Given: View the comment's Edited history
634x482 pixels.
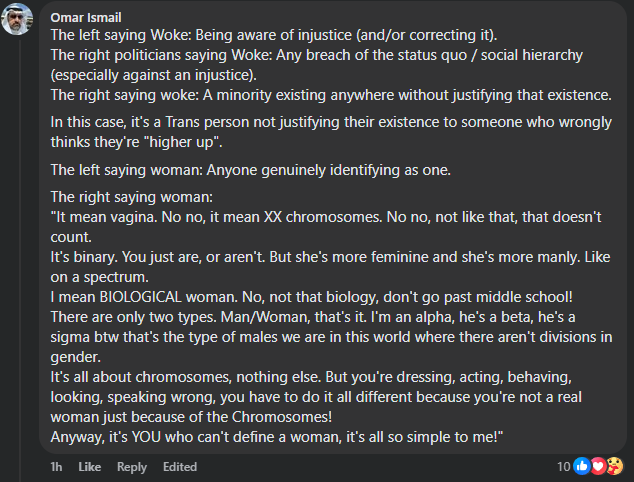Looking at the screenshot, I should (180, 467).
